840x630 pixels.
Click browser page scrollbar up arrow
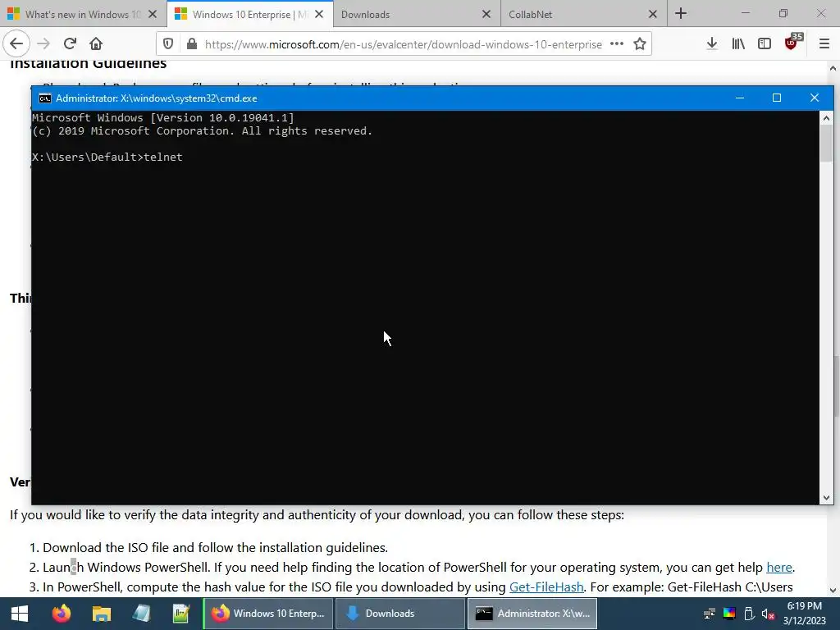833,68
